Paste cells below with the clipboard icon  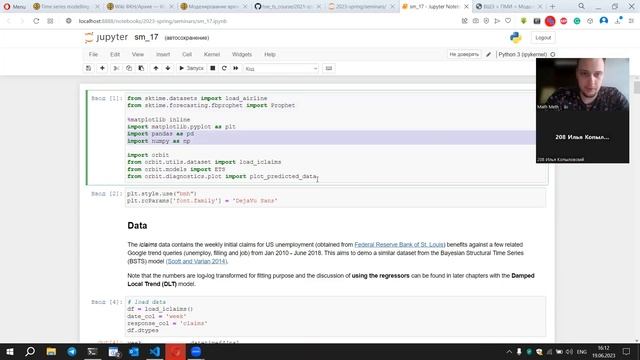[141, 68]
